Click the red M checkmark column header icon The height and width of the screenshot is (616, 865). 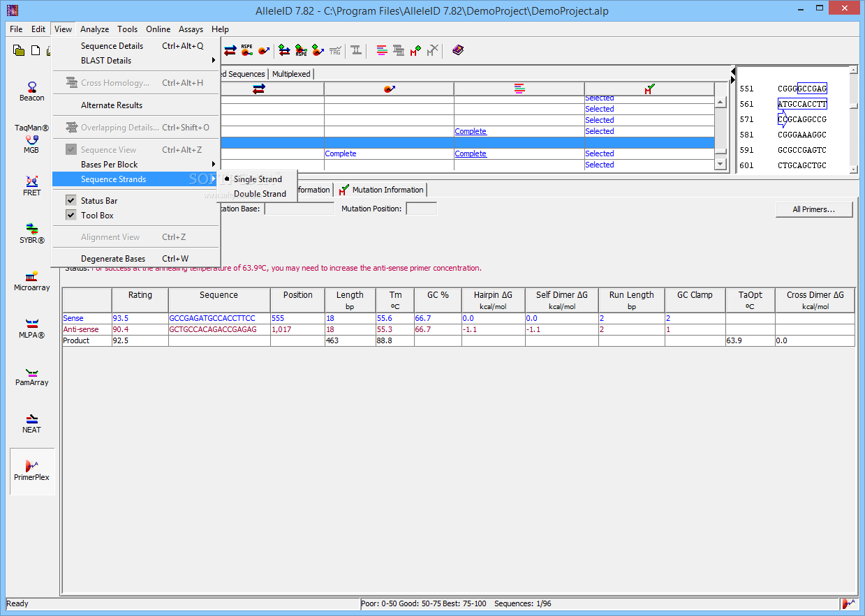pyautogui.click(x=649, y=89)
